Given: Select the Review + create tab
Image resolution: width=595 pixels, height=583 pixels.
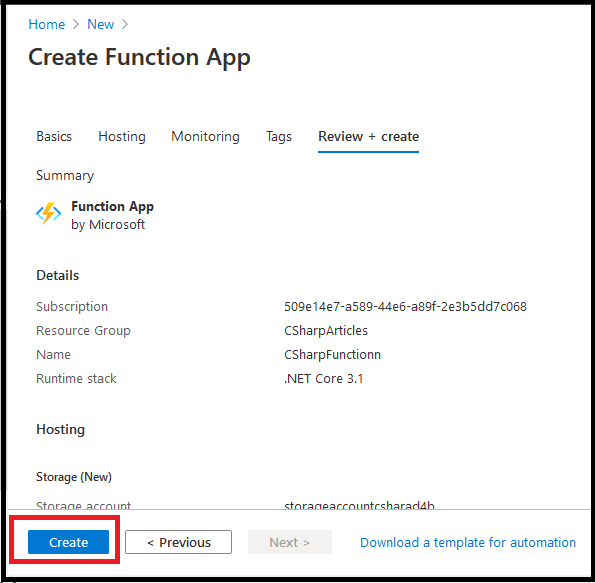Looking at the screenshot, I should click(368, 136).
